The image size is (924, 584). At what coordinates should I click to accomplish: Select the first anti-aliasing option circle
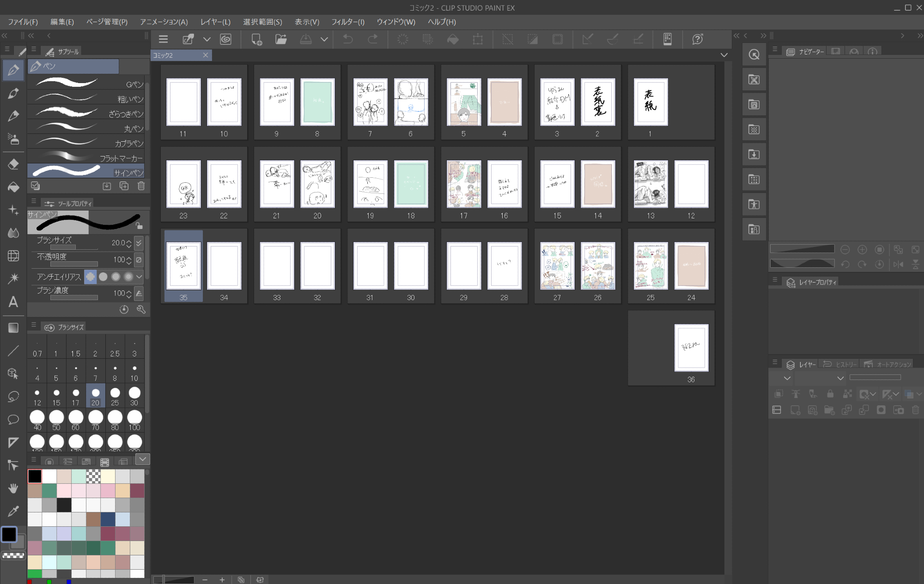(91, 277)
